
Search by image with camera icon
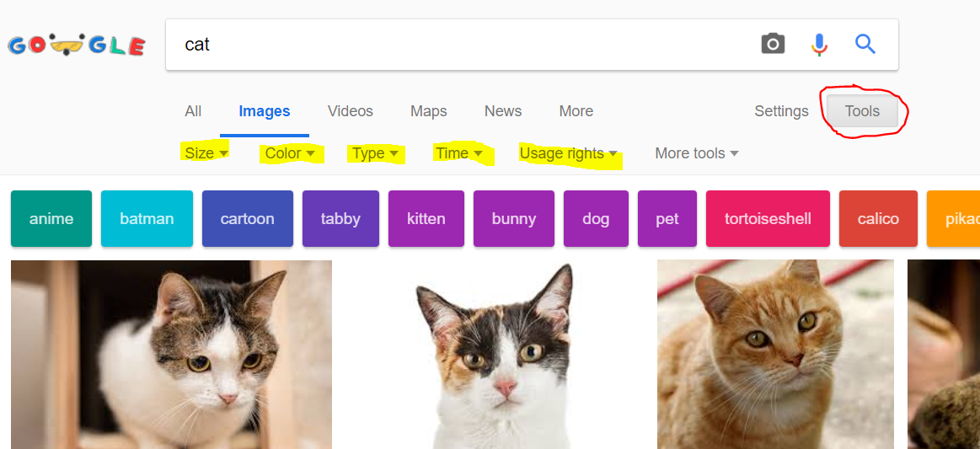773,44
